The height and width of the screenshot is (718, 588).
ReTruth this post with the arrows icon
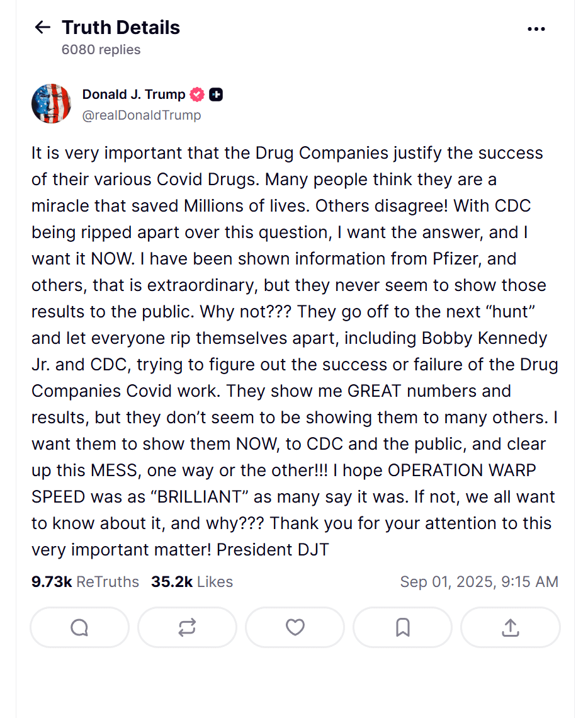[187, 627]
